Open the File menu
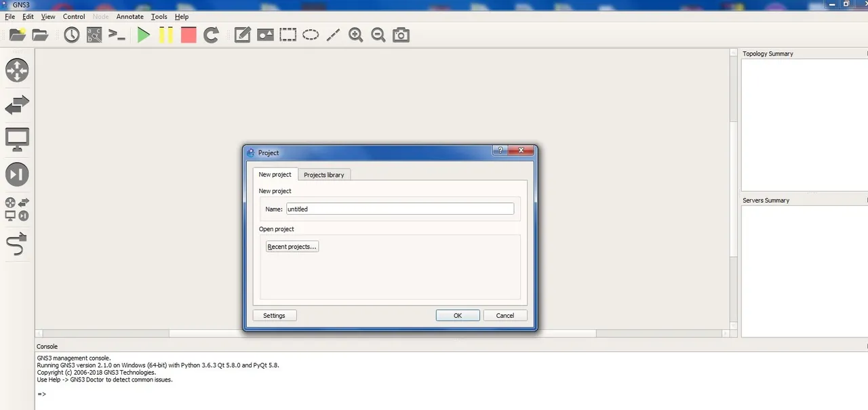The width and height of the screenshot is (868, 410). 9,16
